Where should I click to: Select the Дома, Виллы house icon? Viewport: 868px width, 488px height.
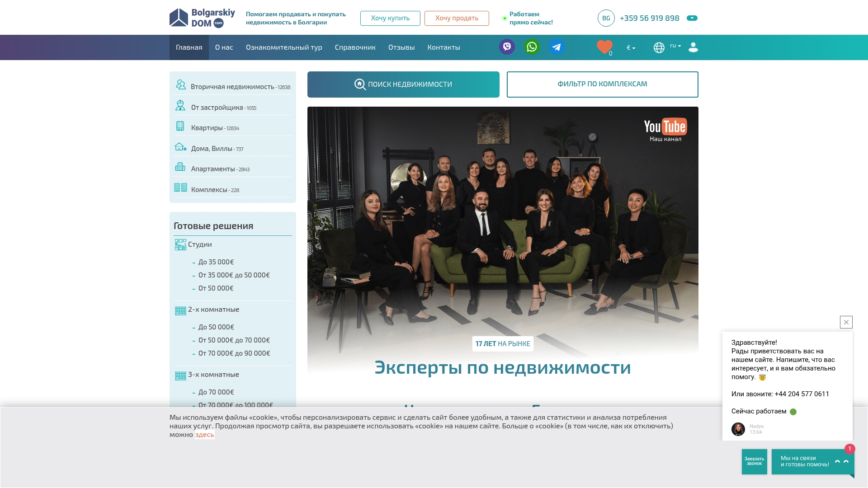181,146
